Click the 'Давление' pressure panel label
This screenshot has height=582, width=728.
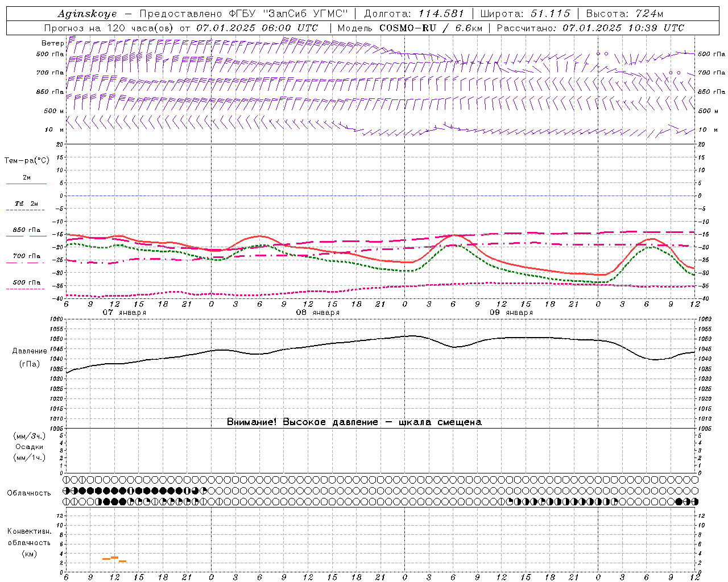pos(28,351)
